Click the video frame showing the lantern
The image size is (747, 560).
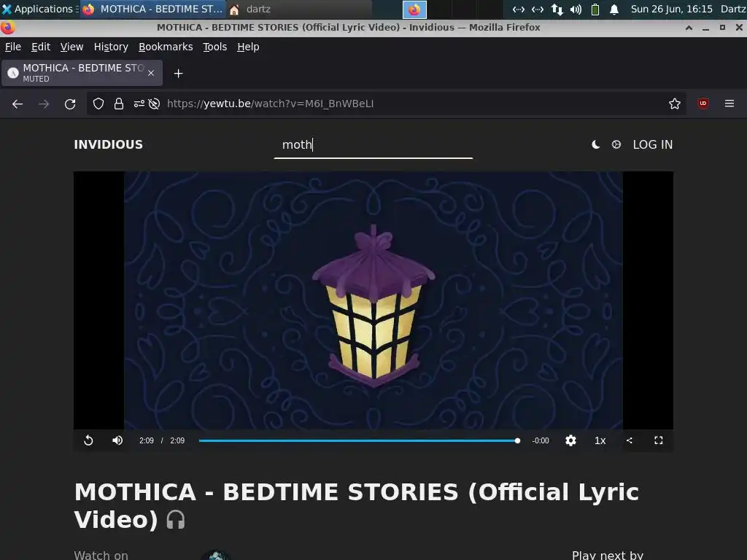(373, 300)
